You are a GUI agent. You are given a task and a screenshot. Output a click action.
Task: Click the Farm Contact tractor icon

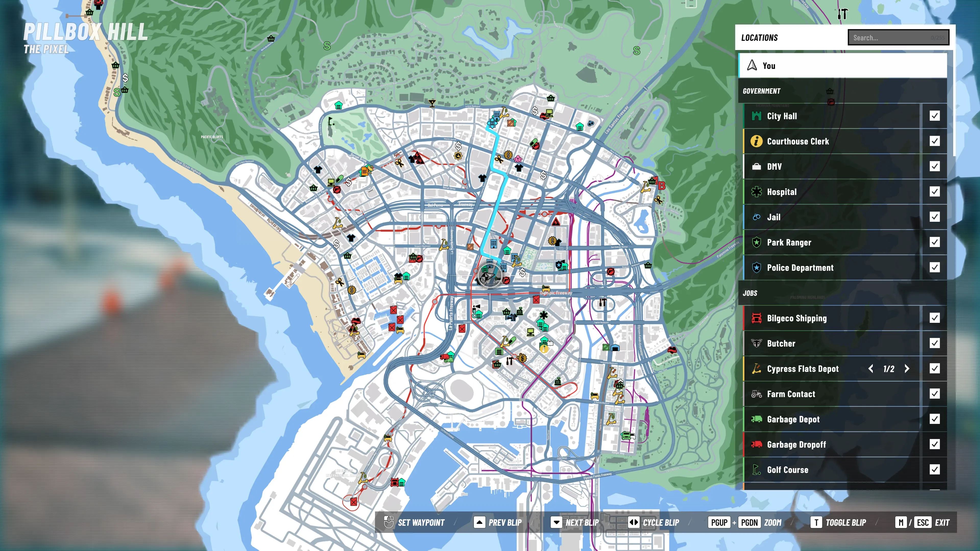[756, 394]
